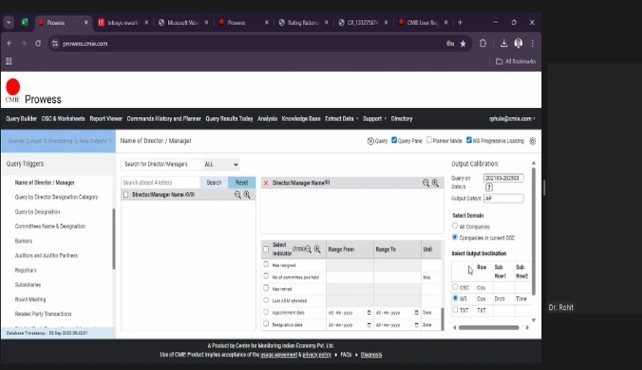Open calendar picker for Appointment date Range To

point(416,313)
